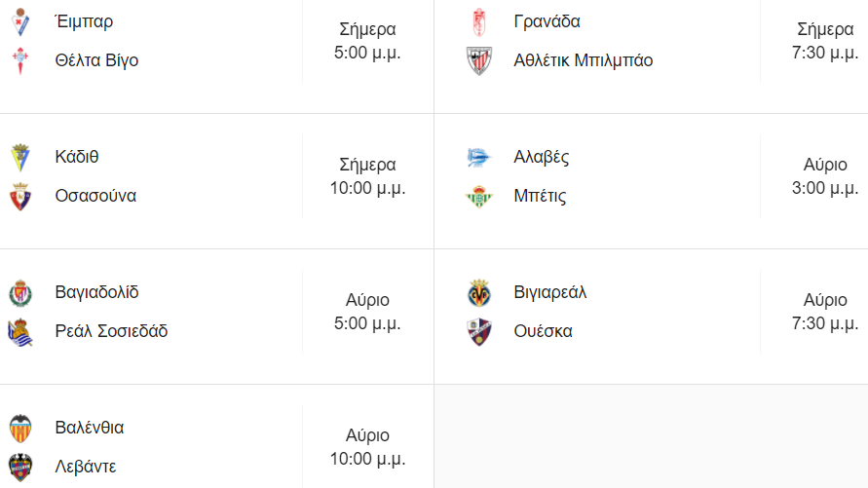Select the Osasuna club crest
This screenshot has height=488, width=868.
tap(20, 196)
